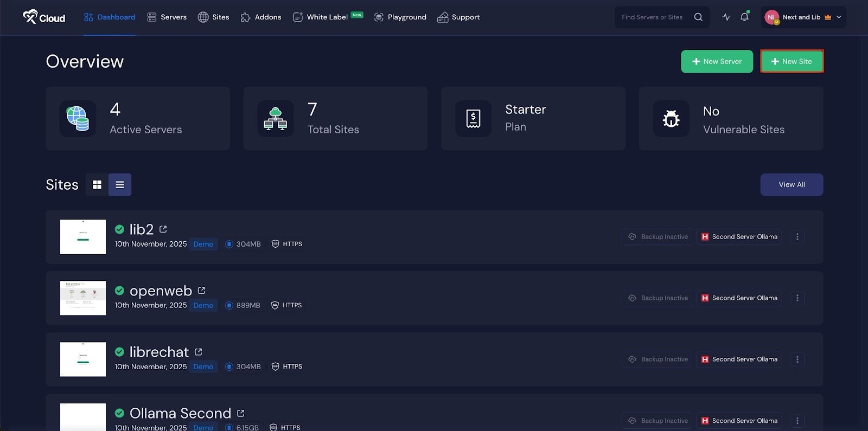
Task: Open the three-dot menu for librechat
Action: coord(797,359)
